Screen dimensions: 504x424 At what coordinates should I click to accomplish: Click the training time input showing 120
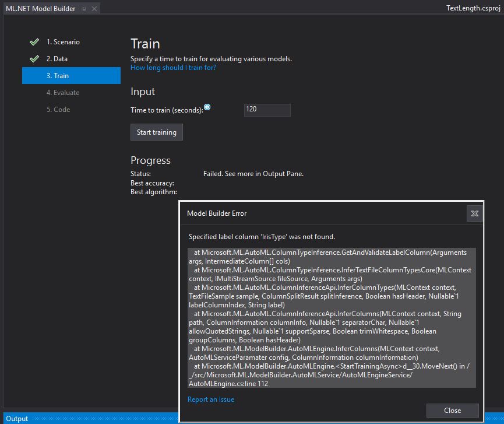267,110
